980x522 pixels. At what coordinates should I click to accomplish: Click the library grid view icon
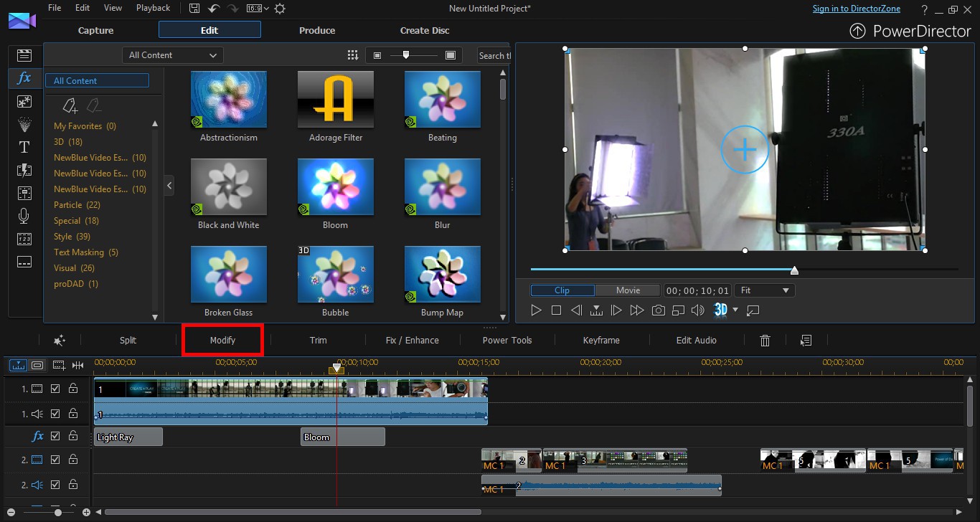click(x=352, y=55)
